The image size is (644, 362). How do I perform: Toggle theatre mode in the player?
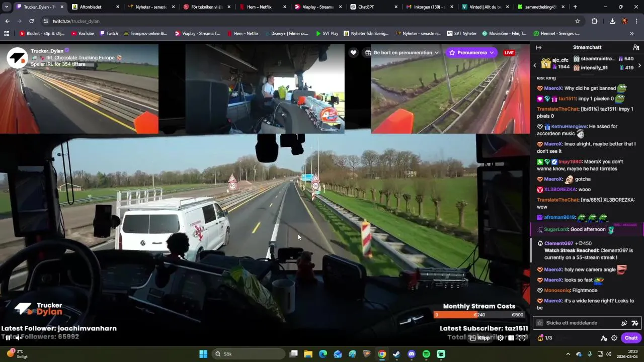tap(511, 338)
